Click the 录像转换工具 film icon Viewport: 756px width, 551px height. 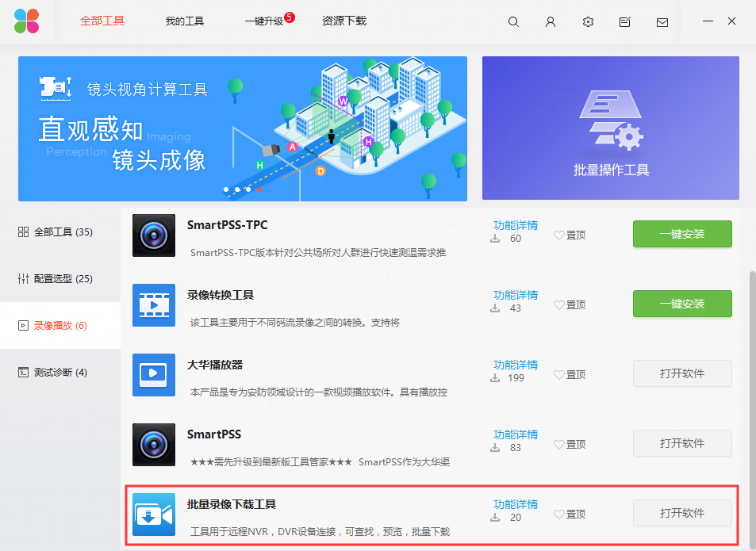tap(154, 305)
